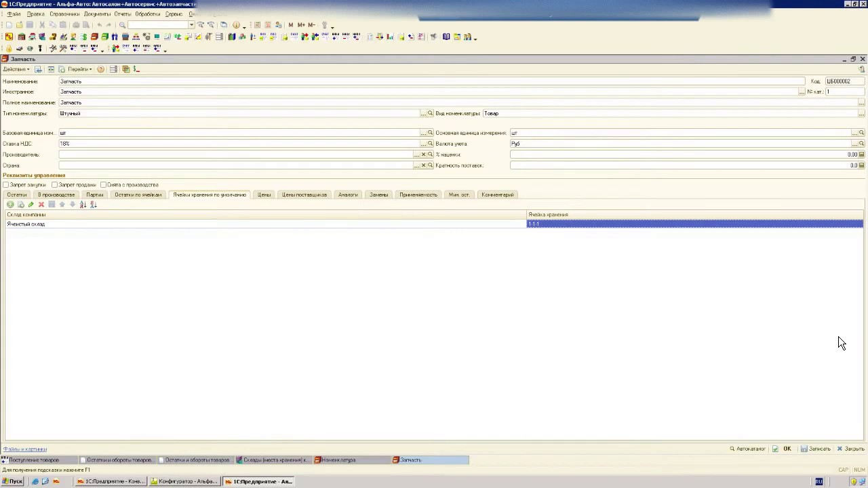
Task: Select the Ячеистый склад row
Action: click(x=266, y=224)
